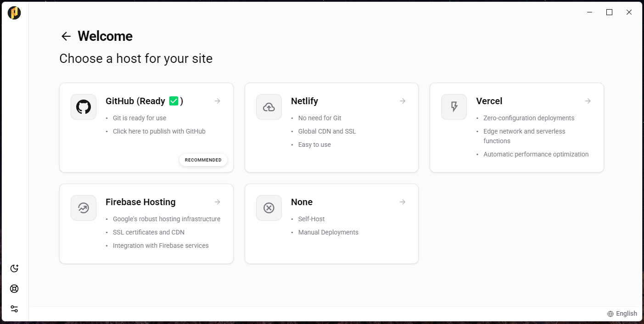Click the Firebase Hosting trend icon
This screenshot has width=644, height=324.
coord(84,208)
